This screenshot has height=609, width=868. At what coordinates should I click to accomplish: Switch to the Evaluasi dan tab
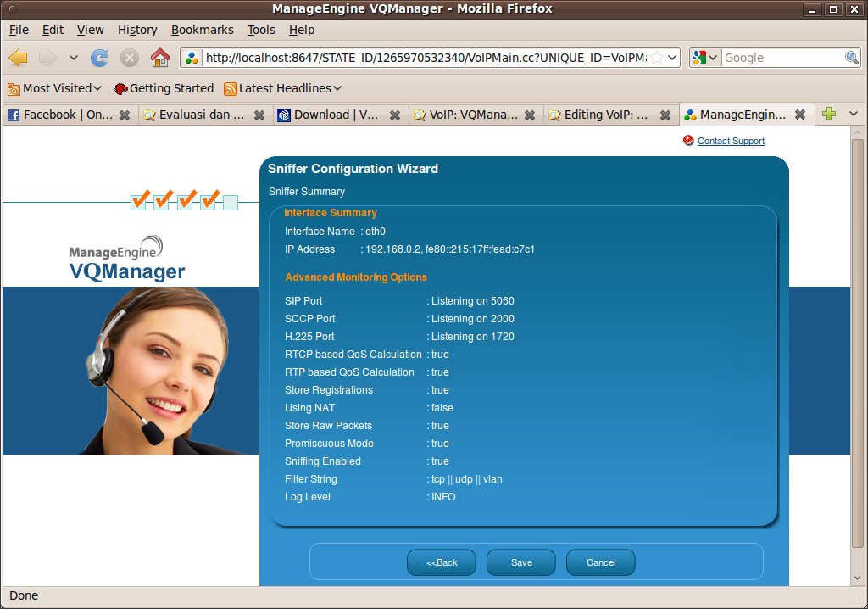[x=194, y=115]
